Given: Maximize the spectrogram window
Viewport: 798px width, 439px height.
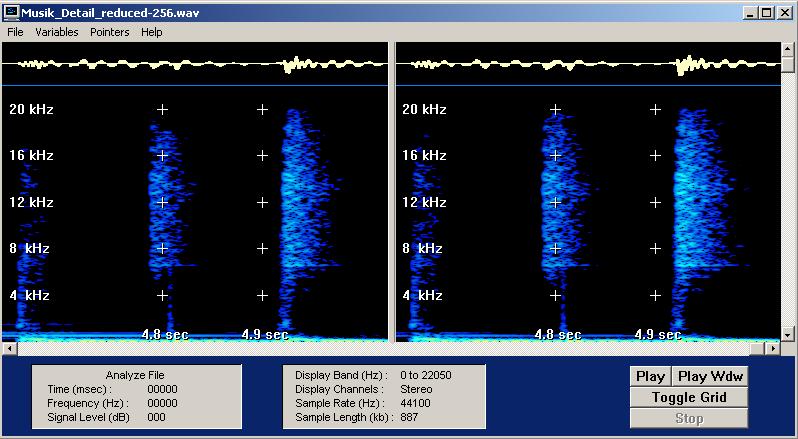Looking at the screenshot, I should coord(766,13).
